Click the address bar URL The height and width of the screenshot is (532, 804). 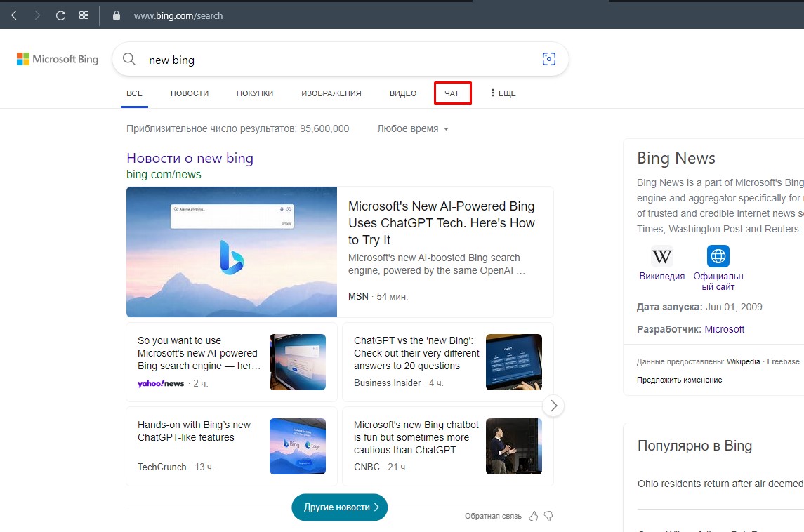coord(178,16)
